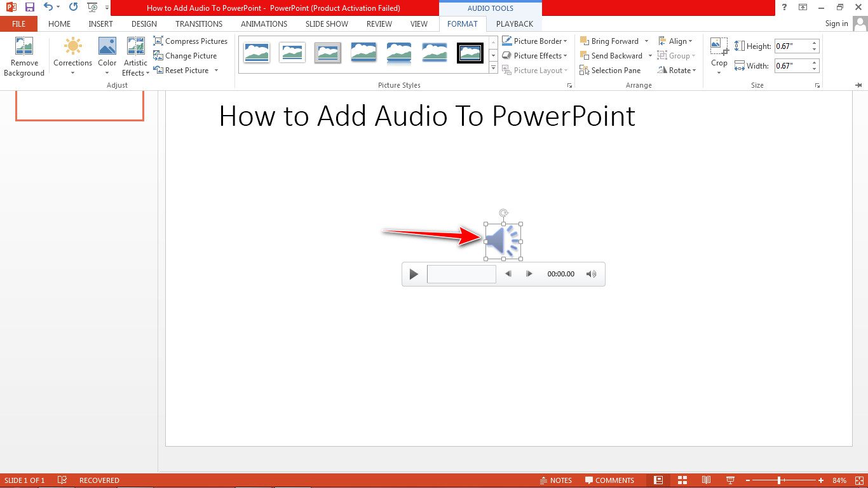The image size is (868, 488).
Task: Open Picture Effects dropdown
Action: pyautogui.click(x=534, y=56)
